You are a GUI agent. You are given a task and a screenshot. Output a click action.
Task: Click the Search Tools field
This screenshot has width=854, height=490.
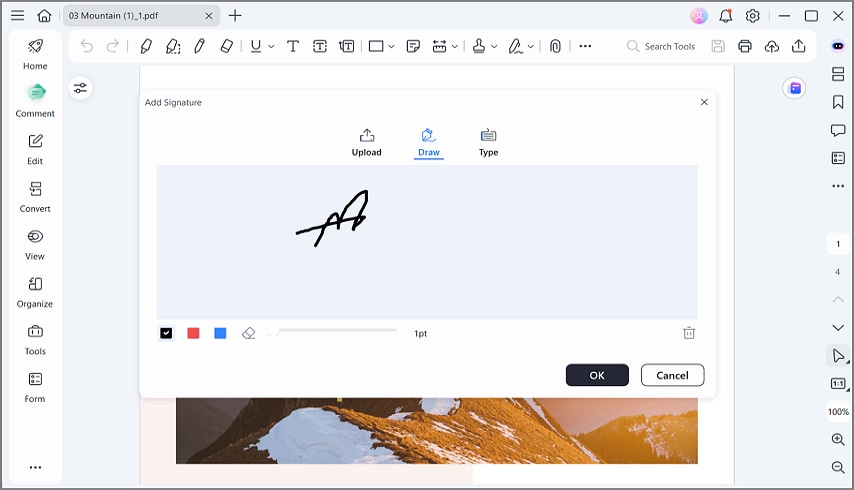click(x=661, y=46)
